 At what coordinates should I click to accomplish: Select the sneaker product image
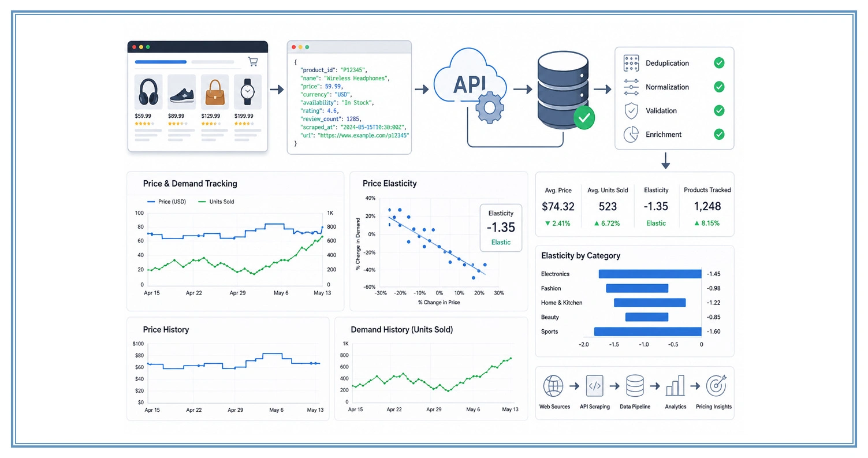181,92
